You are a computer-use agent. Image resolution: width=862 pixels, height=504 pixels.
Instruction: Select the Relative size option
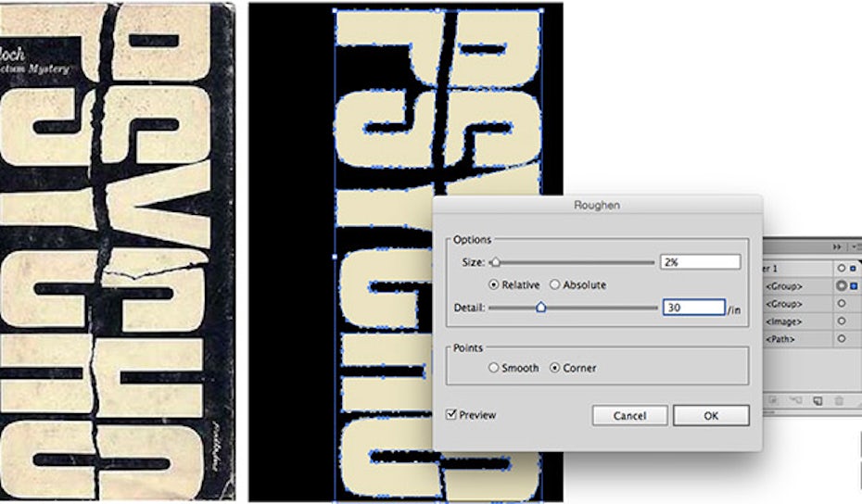click(x=493, y=284)
